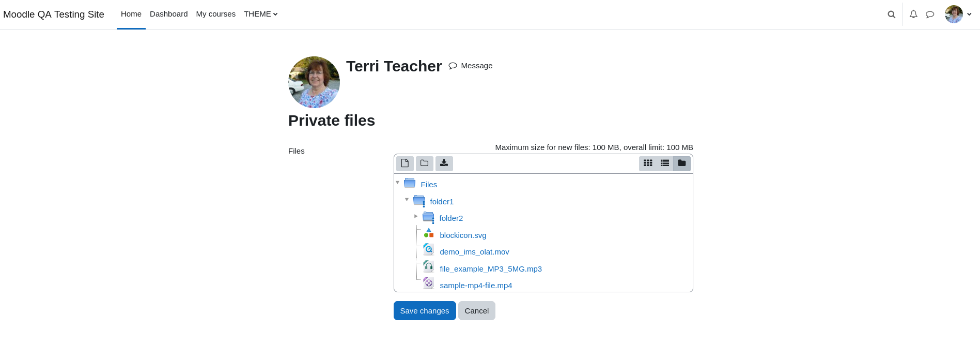Click the Cancel button
This screenshot has width=980, height=359.
[477, 311]
